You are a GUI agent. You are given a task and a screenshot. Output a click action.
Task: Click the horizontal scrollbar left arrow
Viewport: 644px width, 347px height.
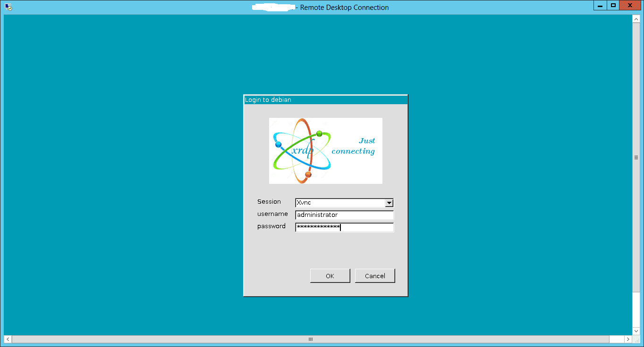tap(8, 339)
